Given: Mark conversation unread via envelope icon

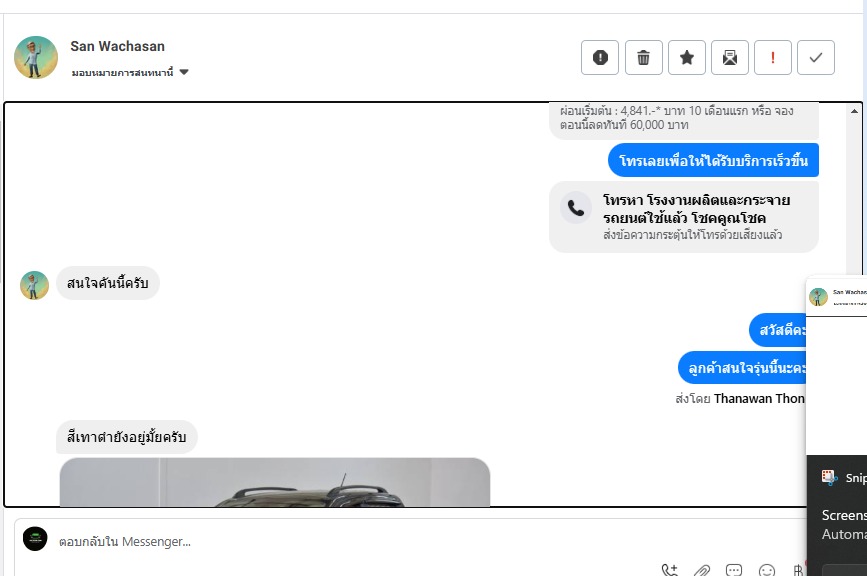Looking at the screenshot, I should [x=730, y=57].
